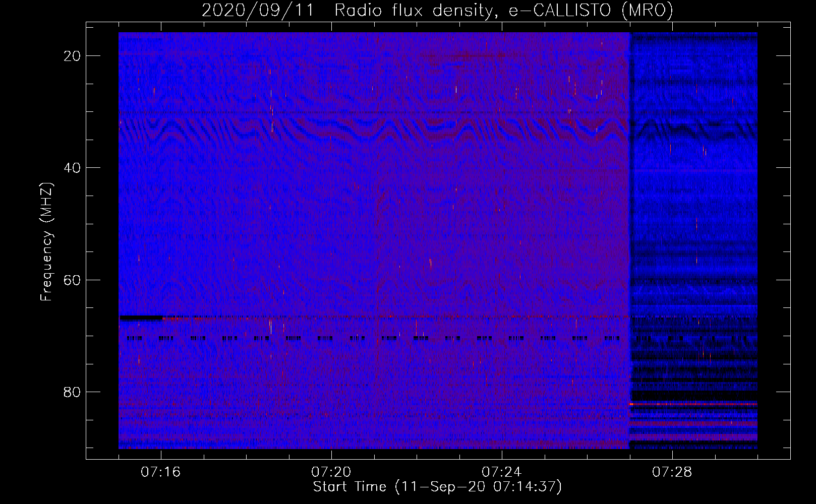
Task: Click the 07:20 time tick label
Action: [331, 472]
